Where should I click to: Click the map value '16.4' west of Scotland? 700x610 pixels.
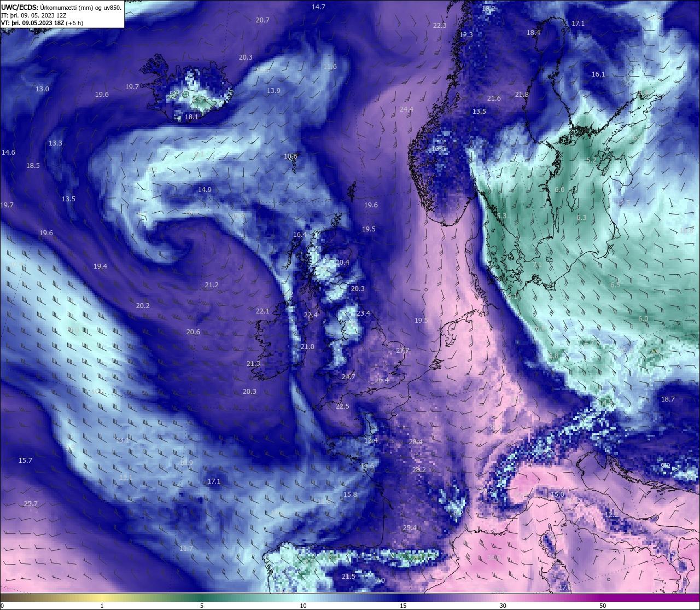click(x=300, y=235)
